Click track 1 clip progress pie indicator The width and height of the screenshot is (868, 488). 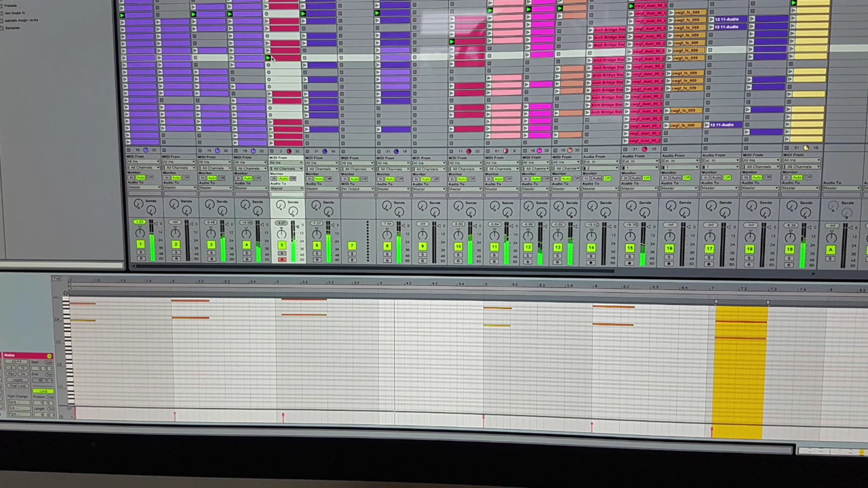click(146, 150)
